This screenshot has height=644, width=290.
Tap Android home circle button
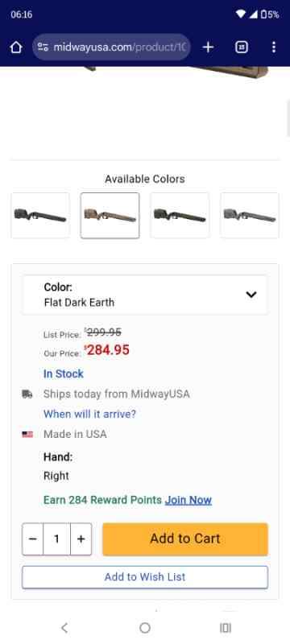[145, 628]
